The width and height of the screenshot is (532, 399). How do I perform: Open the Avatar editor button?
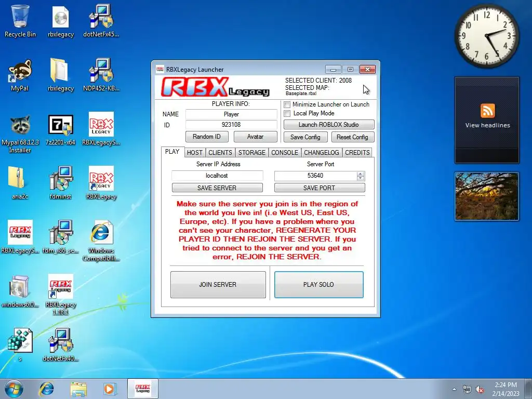coord(255,137)
